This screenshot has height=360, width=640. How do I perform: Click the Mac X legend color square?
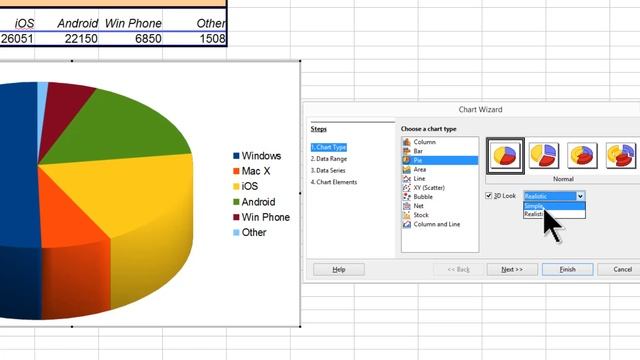tap(236, 171)
